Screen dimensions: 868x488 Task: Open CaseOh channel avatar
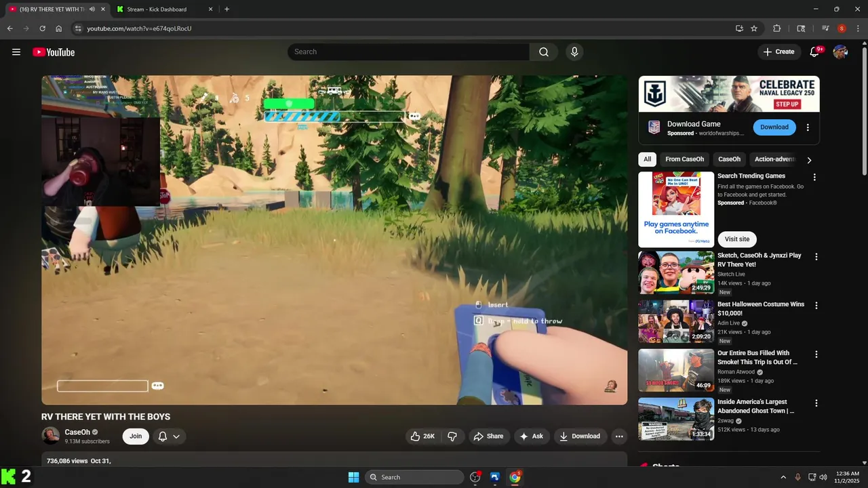pyautogui.click(x=50, y=436)
